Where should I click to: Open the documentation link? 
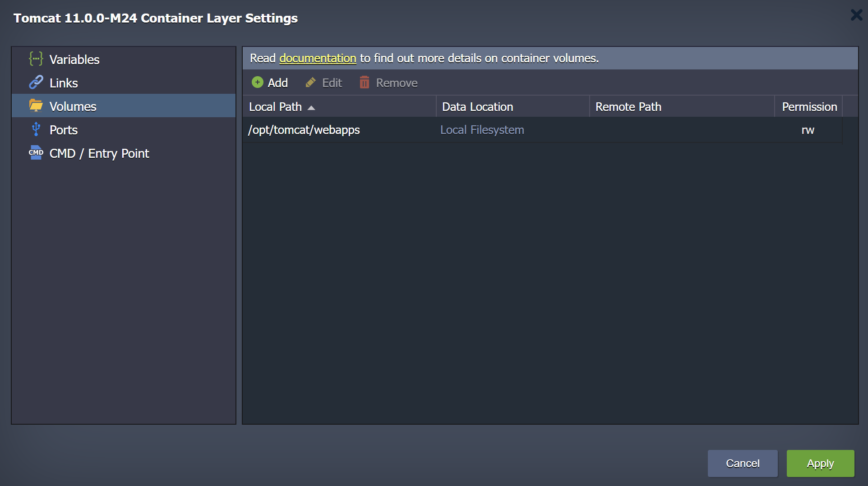(318, 58)
